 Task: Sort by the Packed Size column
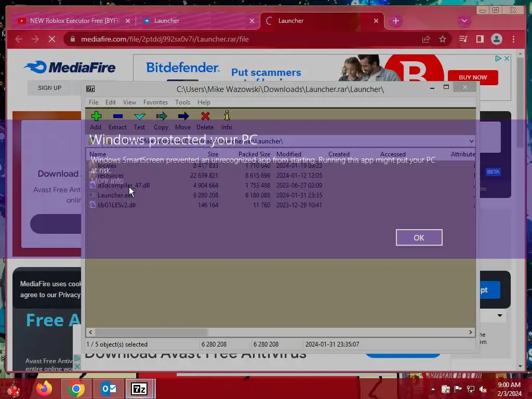[254, 154]
